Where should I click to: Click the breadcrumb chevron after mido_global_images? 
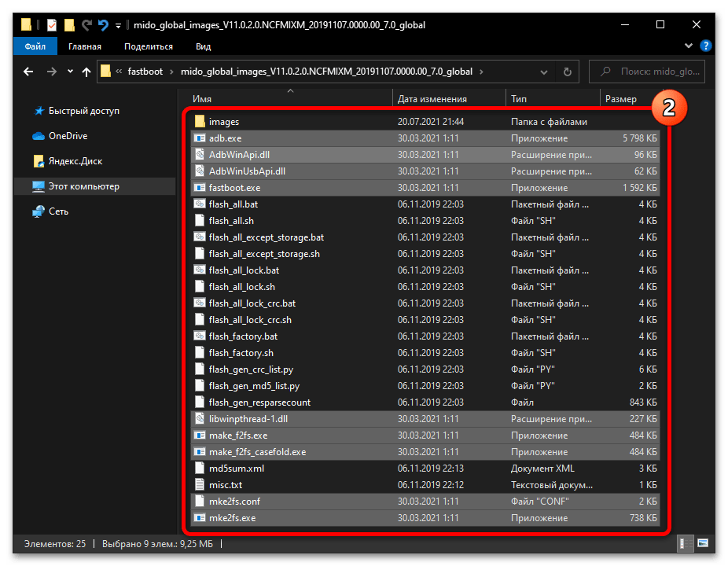(x=481, y=72)
